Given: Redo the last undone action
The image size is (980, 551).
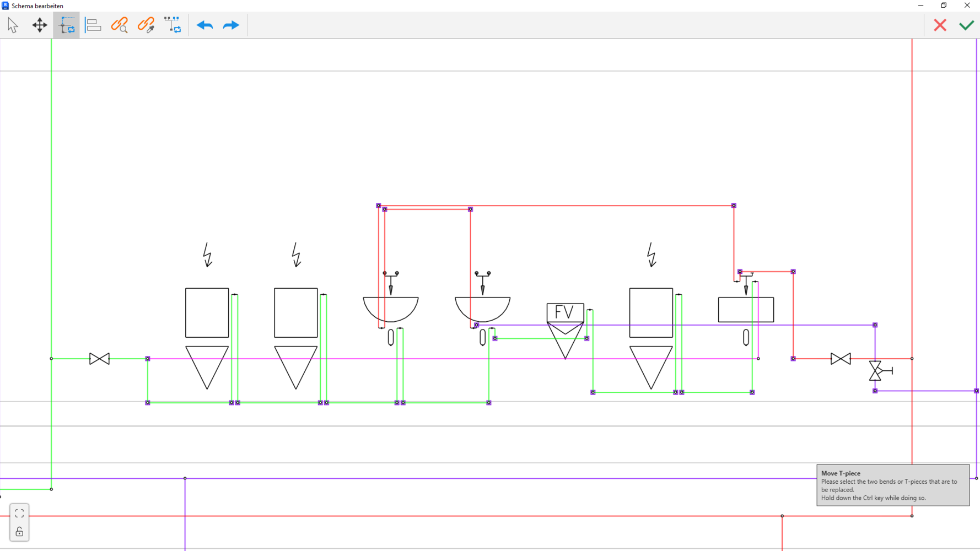Looking at the screenshot, I should tap(231, 25).
